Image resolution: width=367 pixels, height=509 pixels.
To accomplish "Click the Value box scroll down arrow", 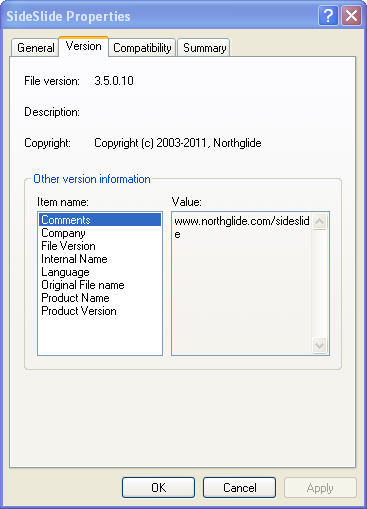I will click(320, 345).
